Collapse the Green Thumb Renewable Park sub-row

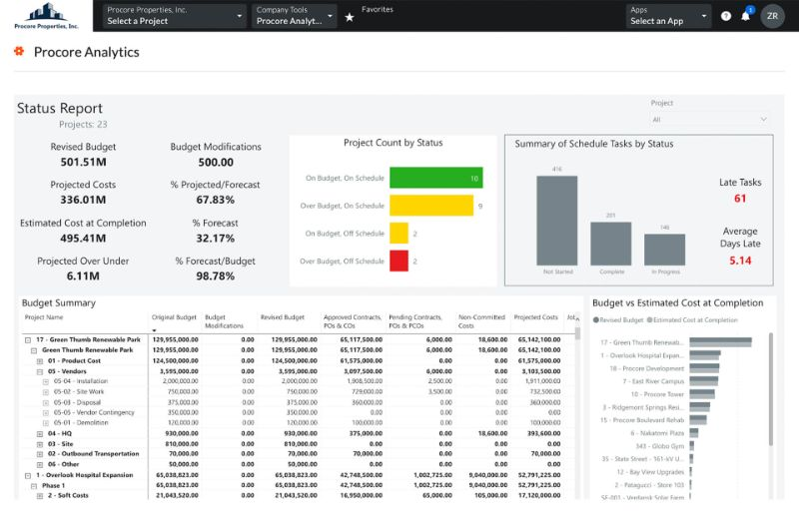34,350
